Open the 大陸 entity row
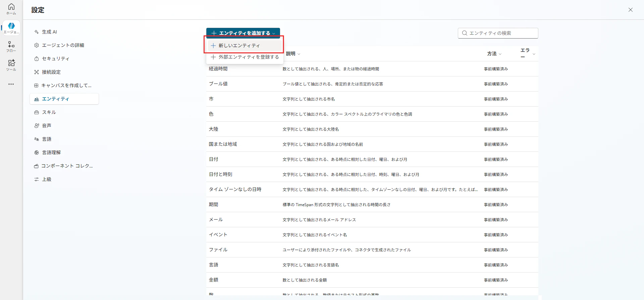 pos(372,129)
